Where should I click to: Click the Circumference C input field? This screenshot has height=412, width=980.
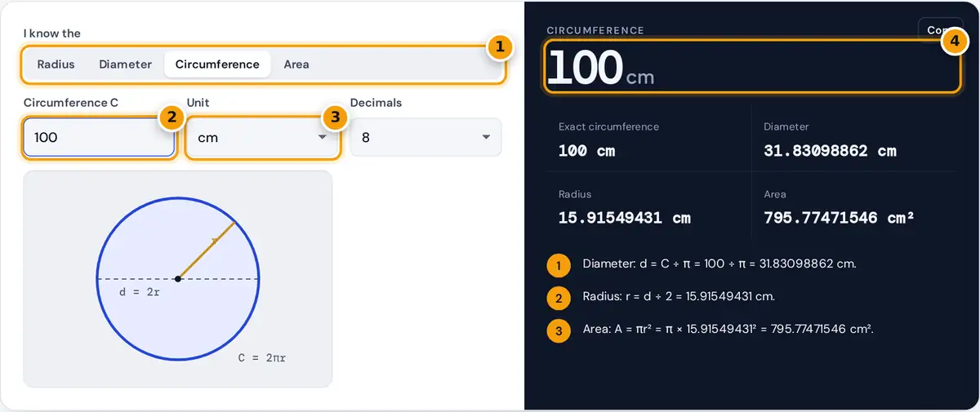click(x=99, y=137)
